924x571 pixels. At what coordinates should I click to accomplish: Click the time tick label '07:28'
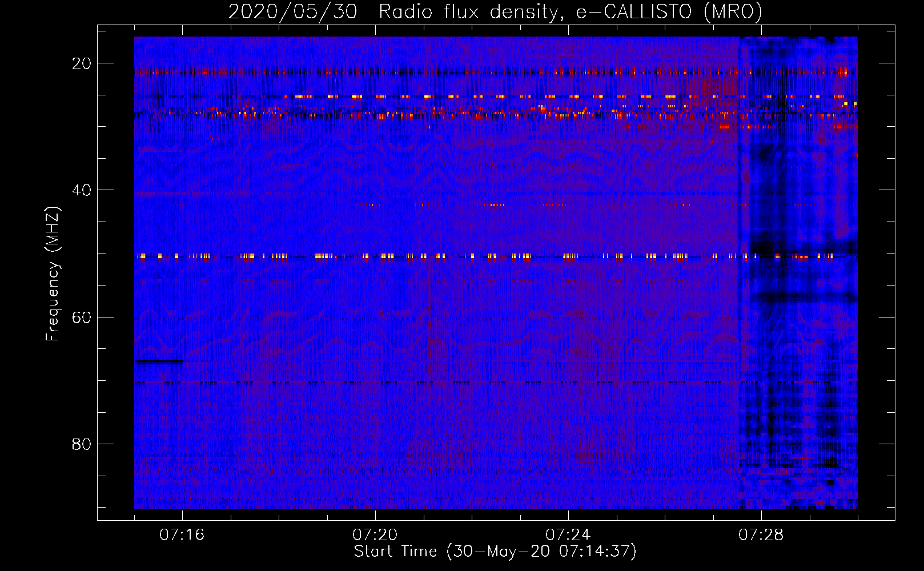pyautogui.click(x=761, y=534)
